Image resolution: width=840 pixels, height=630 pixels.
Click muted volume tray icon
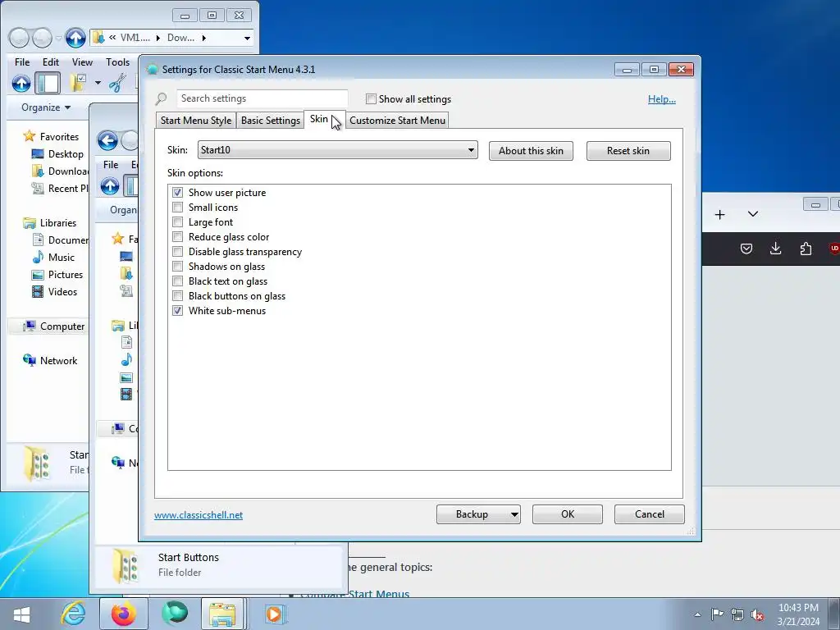tap(757, 614)
